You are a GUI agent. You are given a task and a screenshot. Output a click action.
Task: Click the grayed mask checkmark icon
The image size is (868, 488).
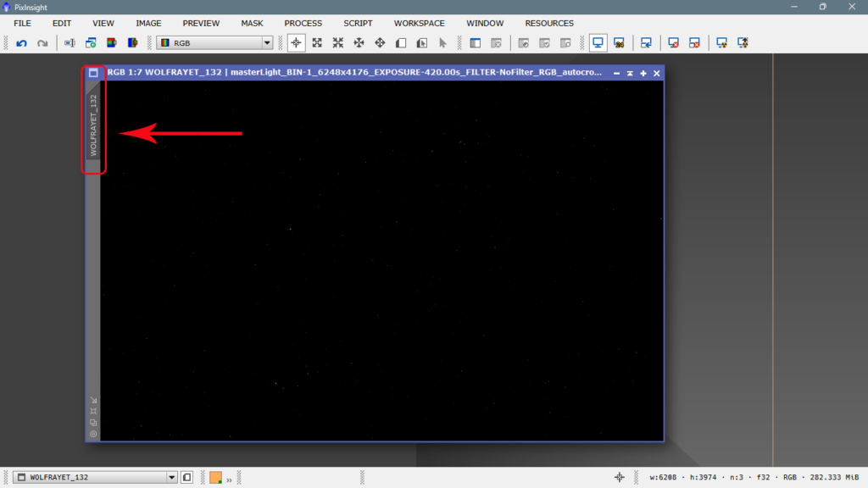pos(544,43)
